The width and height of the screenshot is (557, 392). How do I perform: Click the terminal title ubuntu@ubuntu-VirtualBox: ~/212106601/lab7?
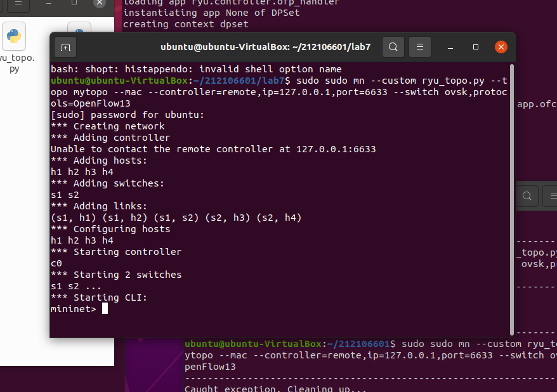[x=265, y=47]
